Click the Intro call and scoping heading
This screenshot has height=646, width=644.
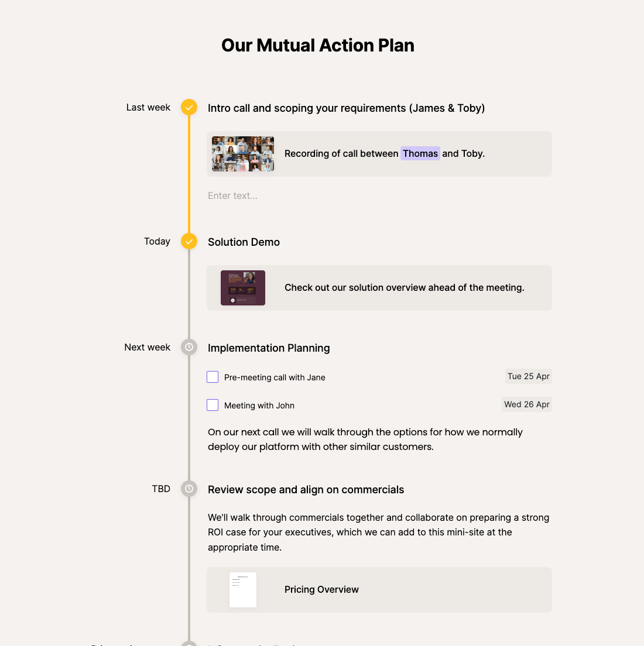click(346, 108)
